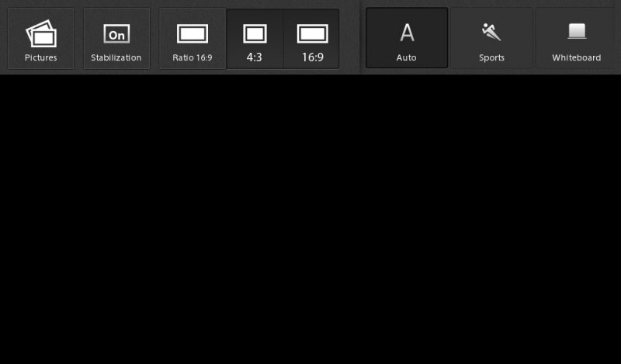This screenshot has width=621, height=364.
Task: Click the Stabilization On icon
Action: click(x=116, y=33)
